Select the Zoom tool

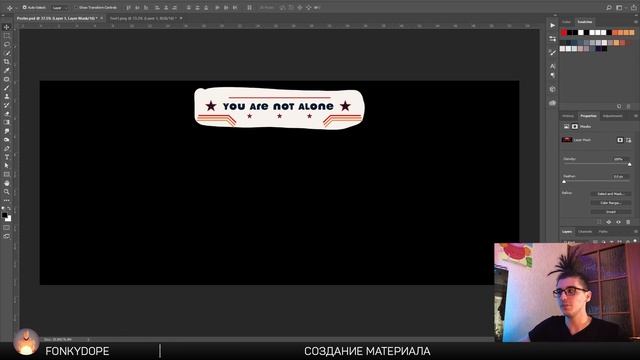7,192
